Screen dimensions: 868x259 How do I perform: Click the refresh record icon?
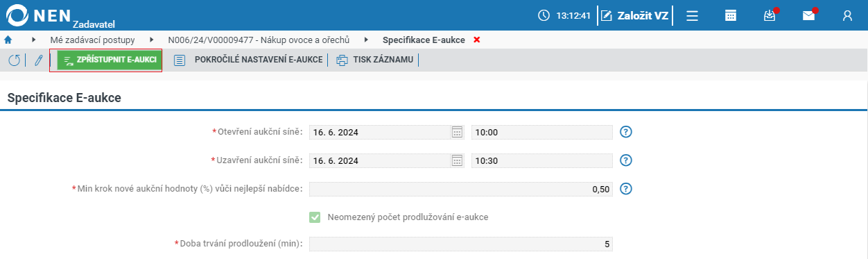[14, 60]
